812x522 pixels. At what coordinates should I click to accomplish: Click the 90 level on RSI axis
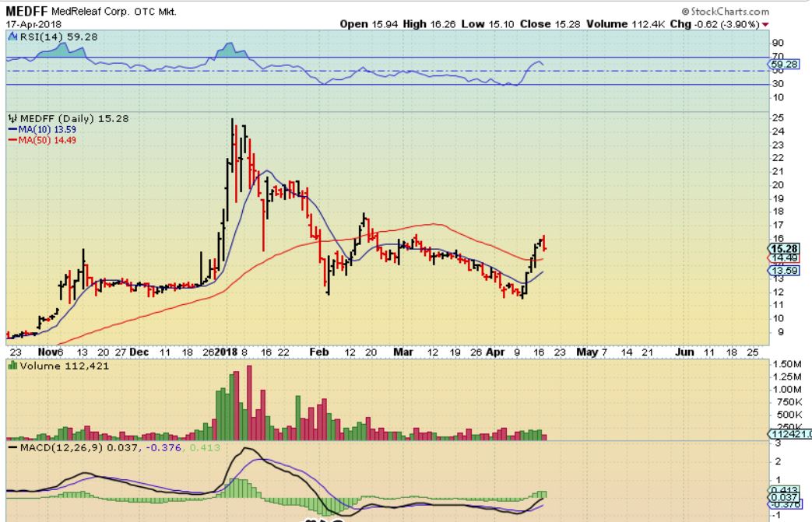click(x=778, y=43)
